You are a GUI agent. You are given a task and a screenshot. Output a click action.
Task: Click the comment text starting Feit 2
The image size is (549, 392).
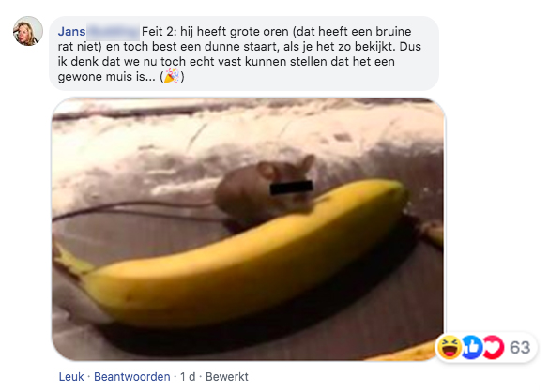[x=239, y=53]
